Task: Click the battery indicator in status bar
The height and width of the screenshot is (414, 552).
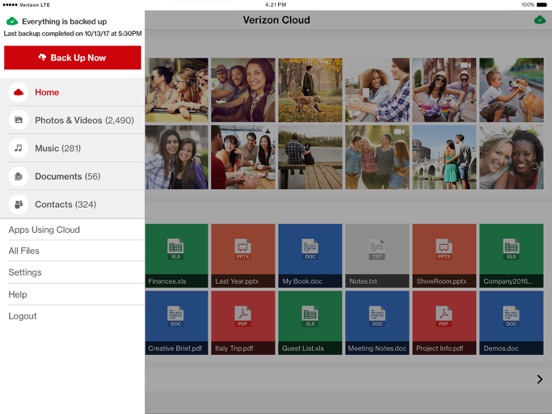Action: [x=541, y=5]
